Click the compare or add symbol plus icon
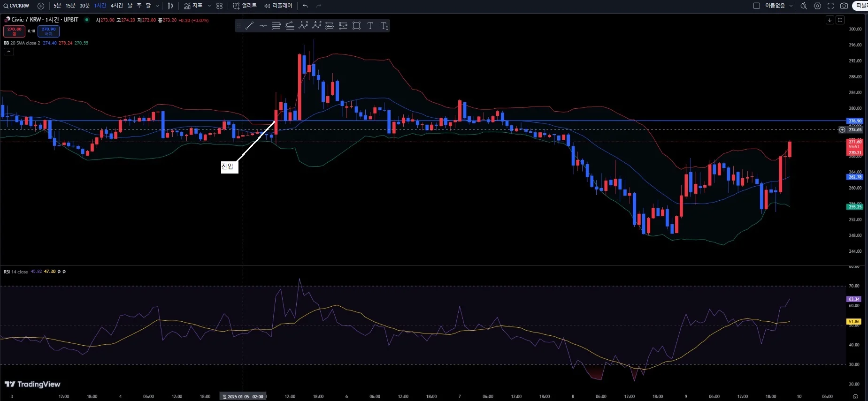This screenshot has width=868, height=401. (x=41, y=6)
